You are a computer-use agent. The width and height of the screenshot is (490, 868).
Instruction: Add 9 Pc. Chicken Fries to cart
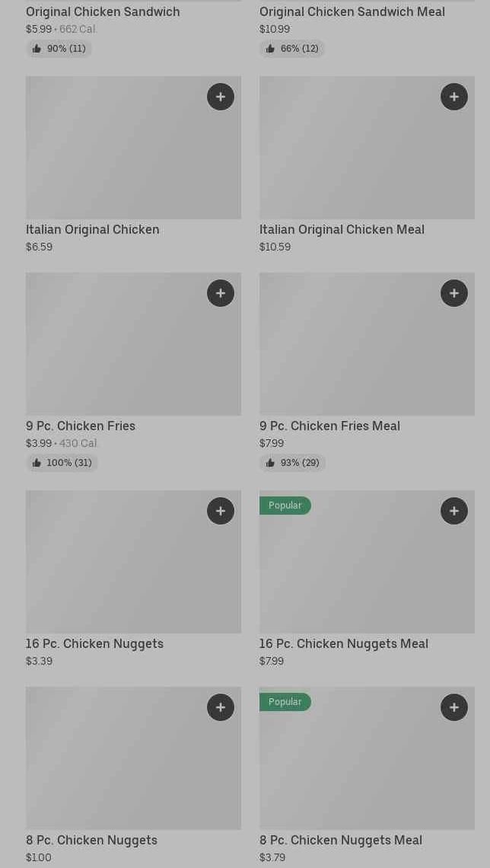click(x=221, y=293)
